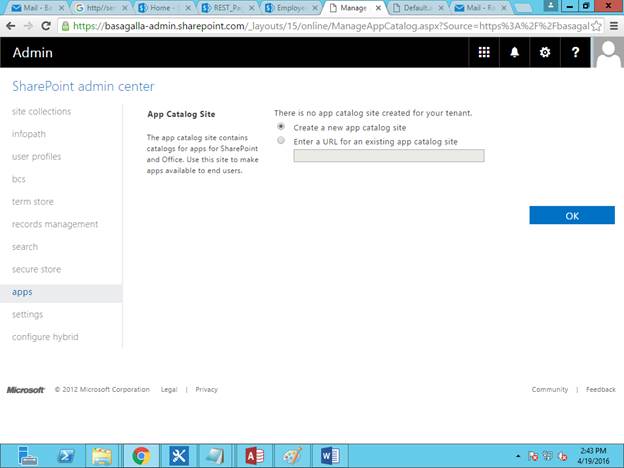The height and width of the screenshot is (468, 624).
Task: Open the user profile avatar
Action: [x=608, y=52]
